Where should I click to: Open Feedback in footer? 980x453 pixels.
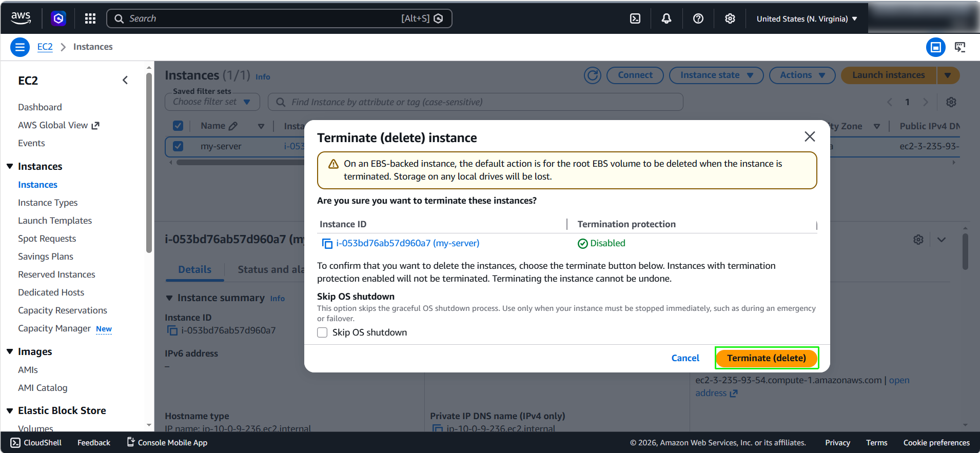[x=94, y=443]
